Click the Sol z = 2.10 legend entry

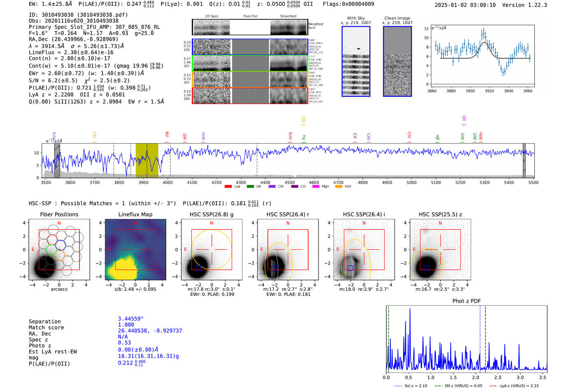coord(411,386)
